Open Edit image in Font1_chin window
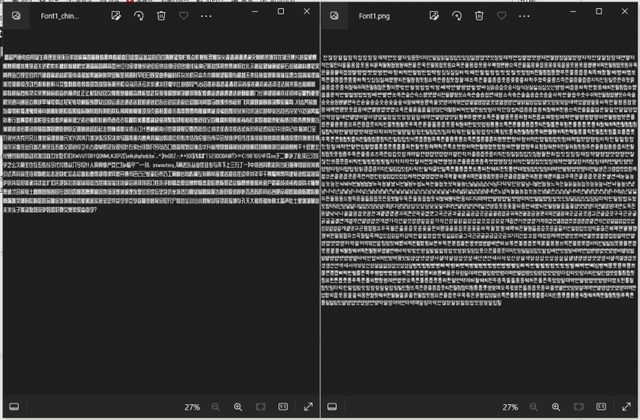 pos(116,16)
